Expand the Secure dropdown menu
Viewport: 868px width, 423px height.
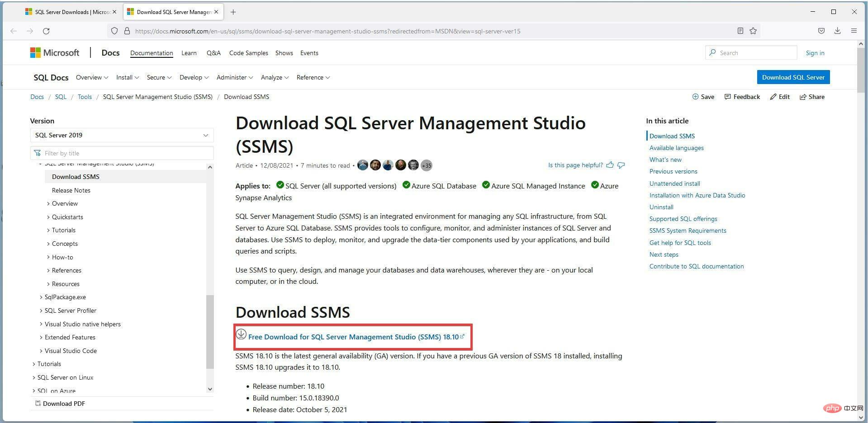(159, 77)
